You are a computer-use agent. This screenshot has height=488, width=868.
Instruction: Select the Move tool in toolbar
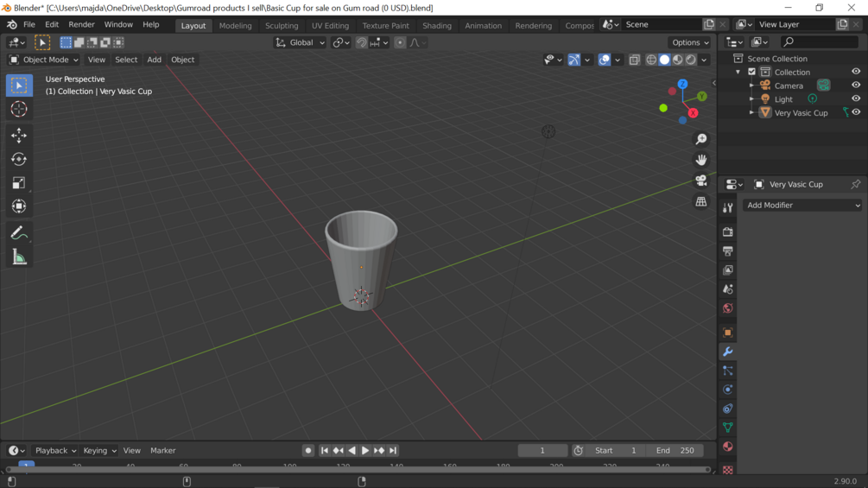(x=19, y=136)
